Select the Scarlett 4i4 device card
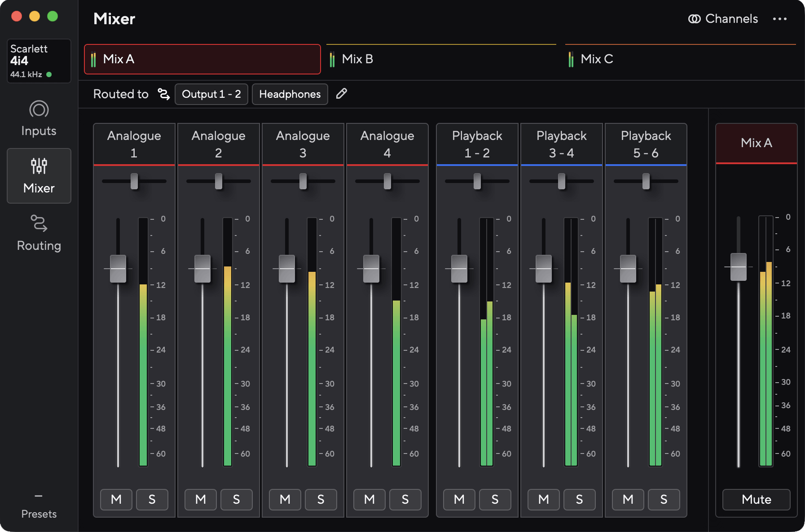The image size is (805, 532). pos(39,61)
